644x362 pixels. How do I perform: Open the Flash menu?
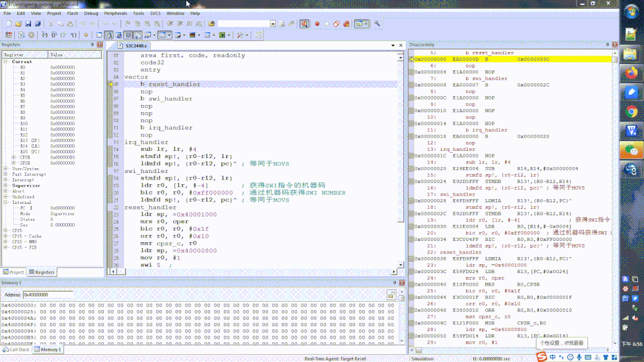(72, 13)
